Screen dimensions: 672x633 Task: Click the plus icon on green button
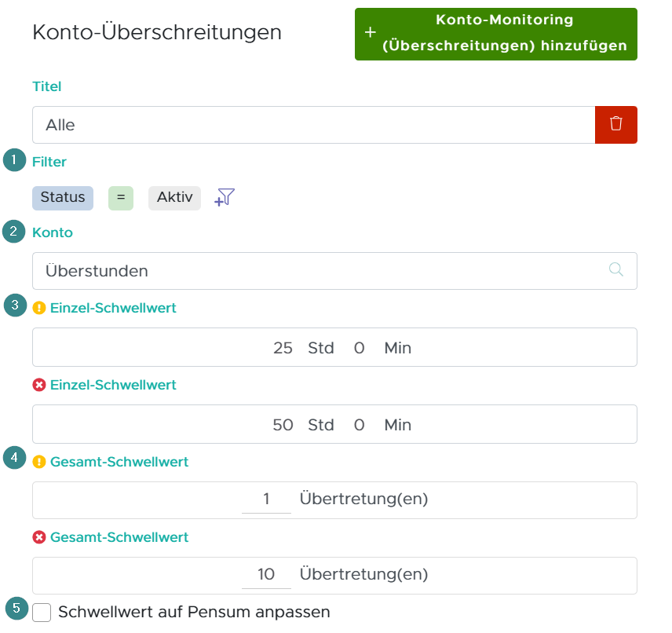pyautogui.click(x=370, y=33)
